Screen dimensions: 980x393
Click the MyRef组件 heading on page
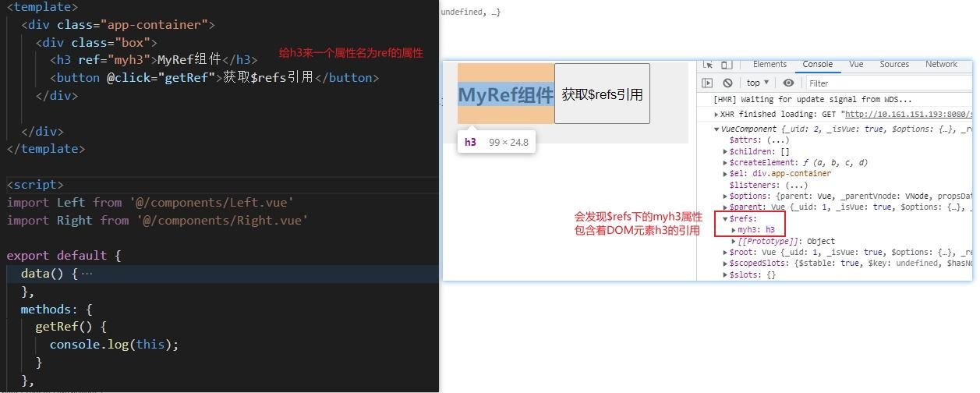pos(505,95)
